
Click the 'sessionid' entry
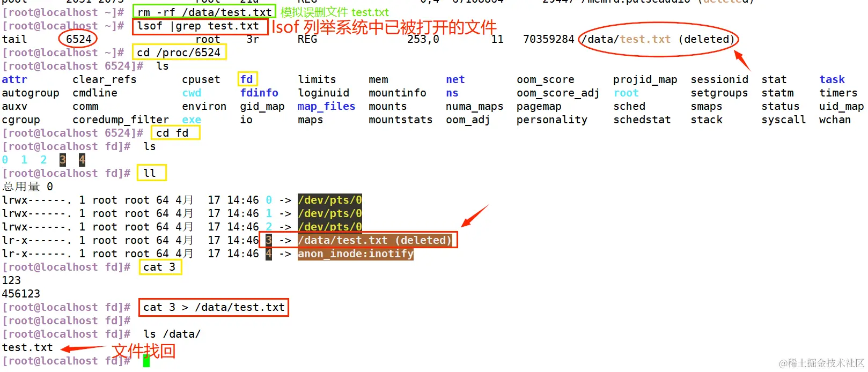click(719, 79)
